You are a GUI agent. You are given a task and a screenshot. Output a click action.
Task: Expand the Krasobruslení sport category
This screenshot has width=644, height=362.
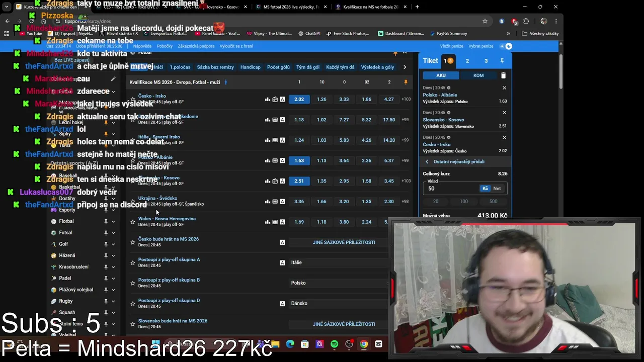pyautogui.click(x=113, y=267)
